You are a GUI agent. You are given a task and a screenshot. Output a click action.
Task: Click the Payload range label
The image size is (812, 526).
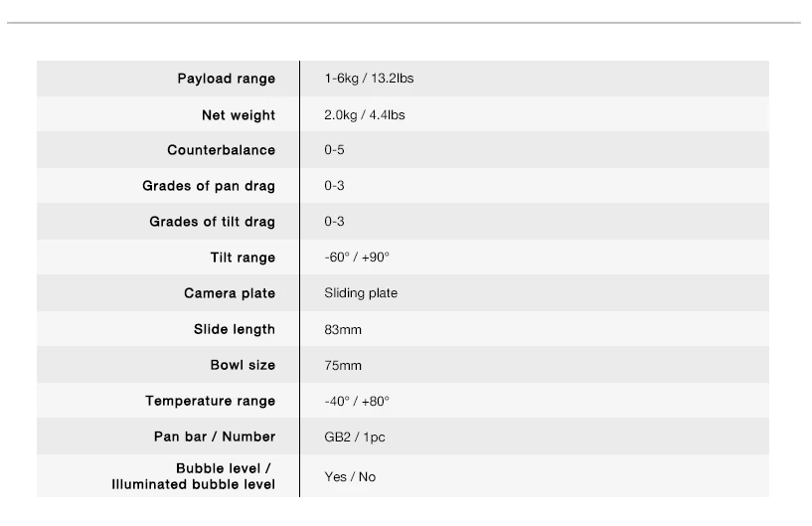click(226, 79)
